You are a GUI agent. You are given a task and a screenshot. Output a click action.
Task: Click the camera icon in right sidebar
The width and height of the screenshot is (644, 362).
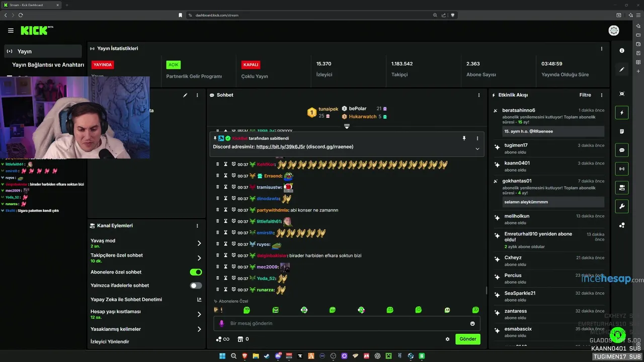(622, 188)
